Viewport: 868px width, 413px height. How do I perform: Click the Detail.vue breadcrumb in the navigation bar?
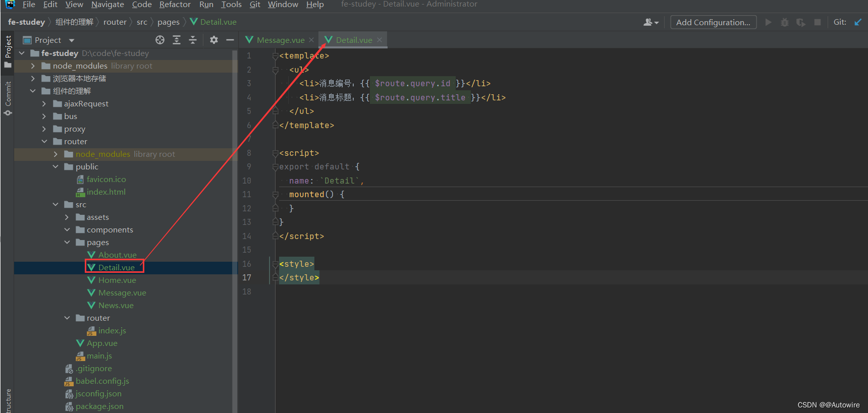click(213, 22)
